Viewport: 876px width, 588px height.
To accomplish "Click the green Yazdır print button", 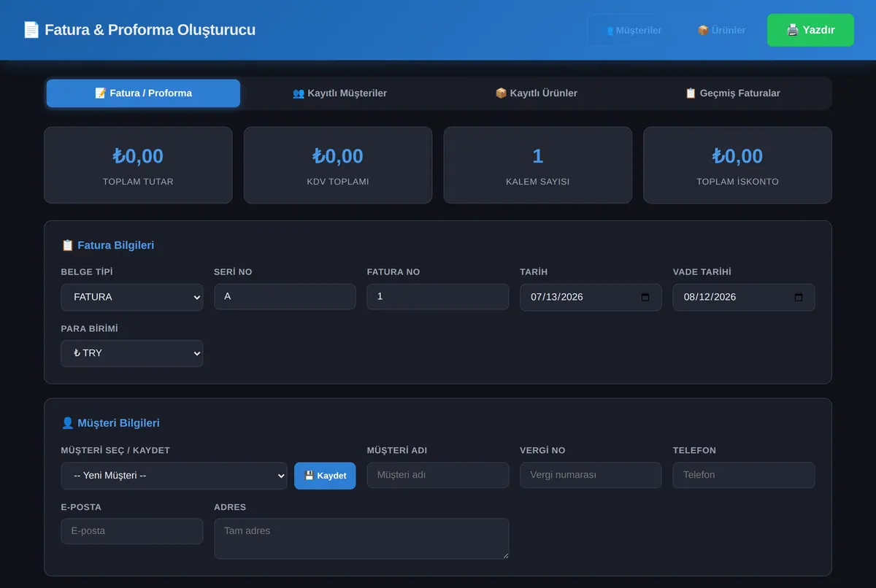I will [810, 30].
